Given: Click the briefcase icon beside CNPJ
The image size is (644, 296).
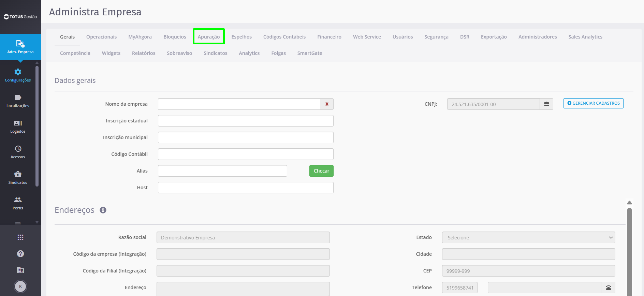Looking at the screenshot, I should tap(546, 104).
